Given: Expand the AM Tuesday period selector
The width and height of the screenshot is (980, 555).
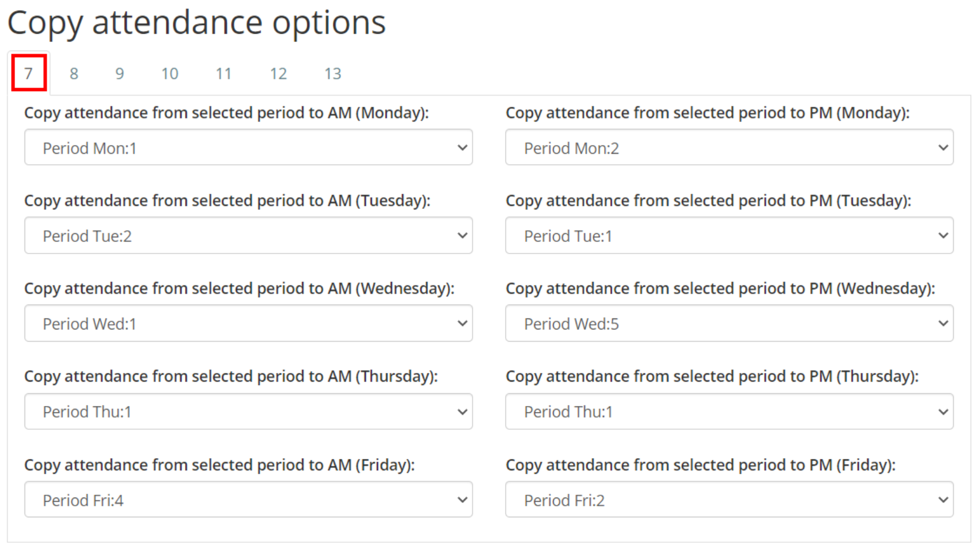Looking at the screenshot, I should tap(248, 235).
